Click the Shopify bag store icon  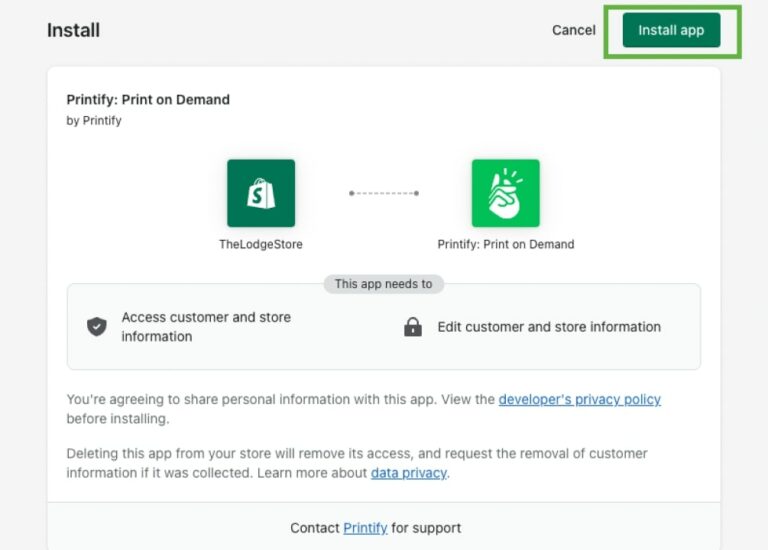261,193
